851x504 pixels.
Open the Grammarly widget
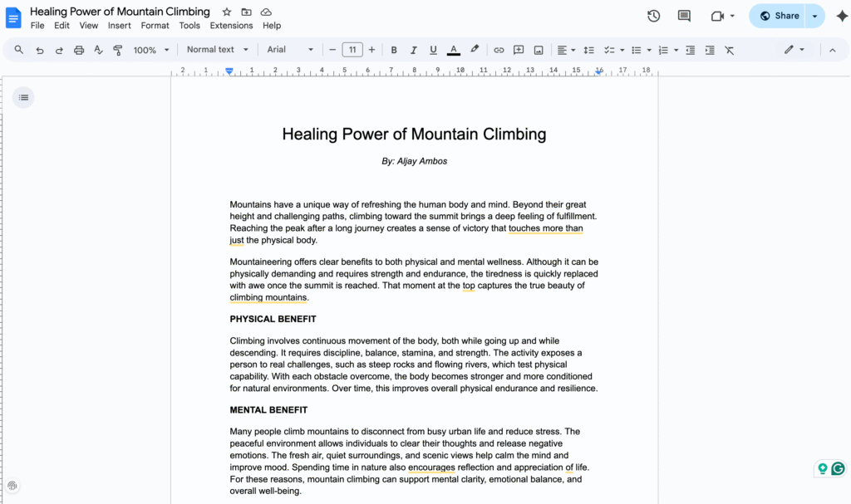click(x=838, y=468)
